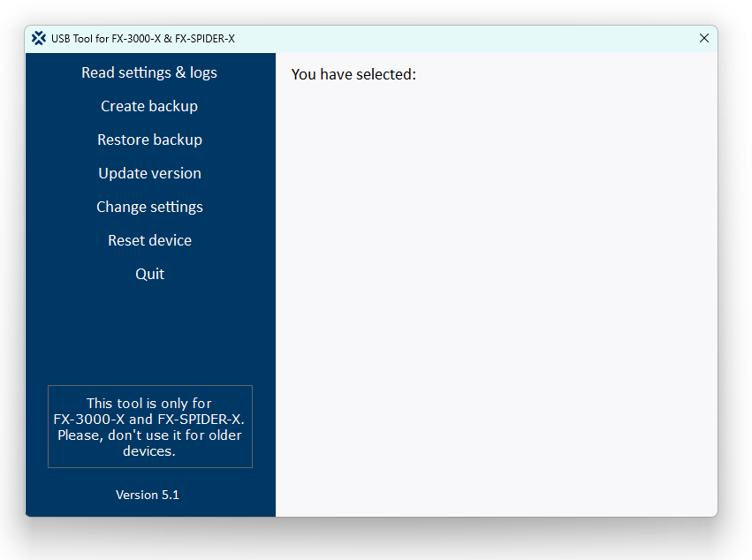The width and height of the screenshot is (752, 560).
Task: Open the Restore backup option
Action: 148,140
